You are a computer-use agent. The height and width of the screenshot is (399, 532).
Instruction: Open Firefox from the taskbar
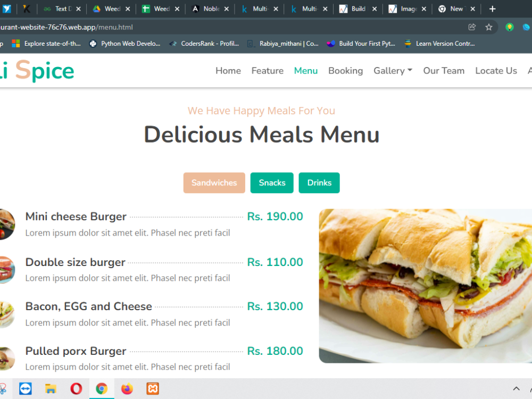pos(127,388)
